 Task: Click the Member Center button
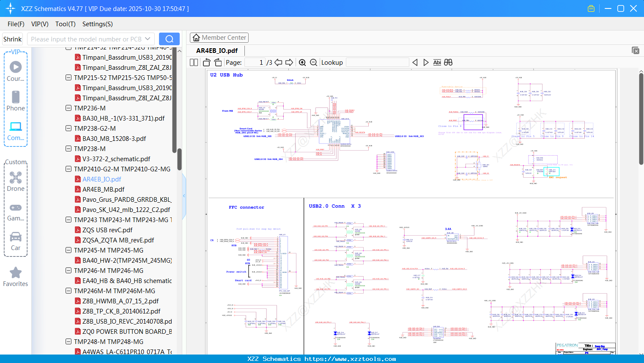219,38
